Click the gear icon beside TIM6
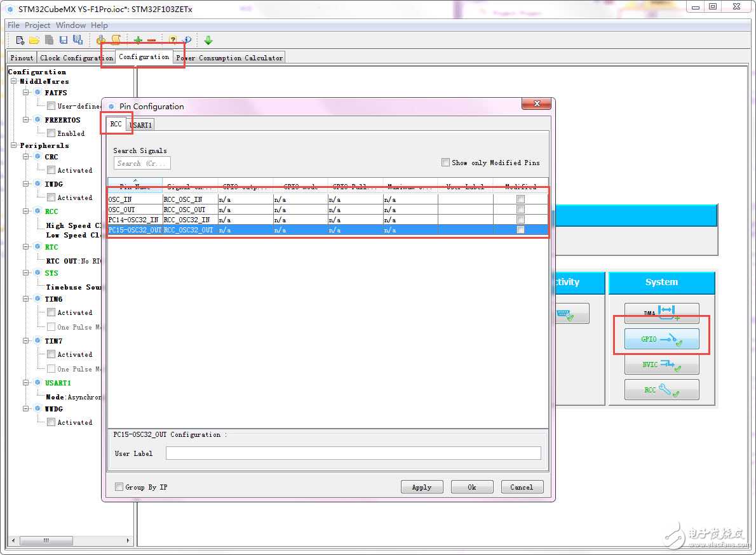 37,298
